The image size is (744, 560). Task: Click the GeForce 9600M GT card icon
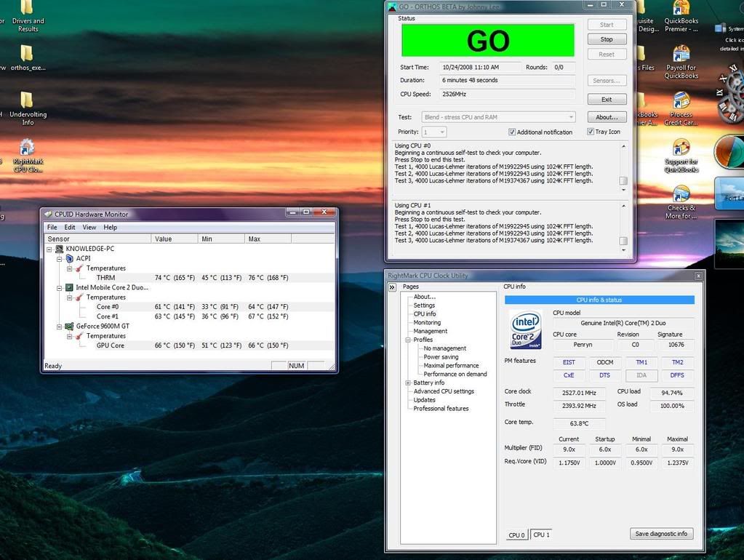(x=69, y=327)
